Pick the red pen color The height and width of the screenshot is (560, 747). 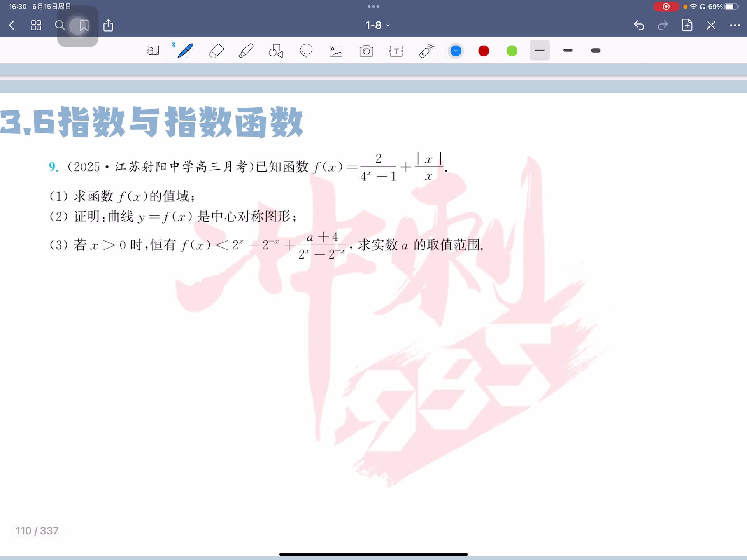point(484,51)
